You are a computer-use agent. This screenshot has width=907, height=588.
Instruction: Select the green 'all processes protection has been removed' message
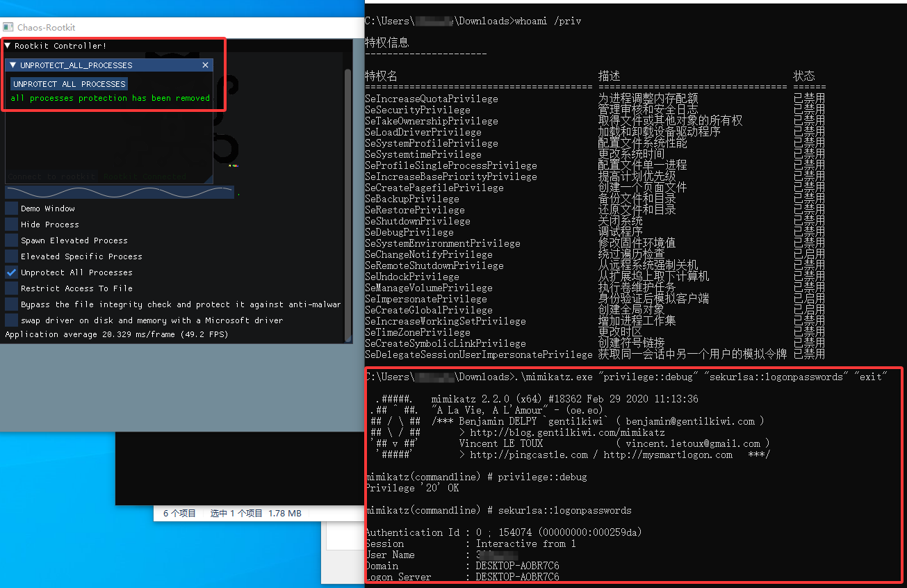pyautogui.click(x=111, y=98)
